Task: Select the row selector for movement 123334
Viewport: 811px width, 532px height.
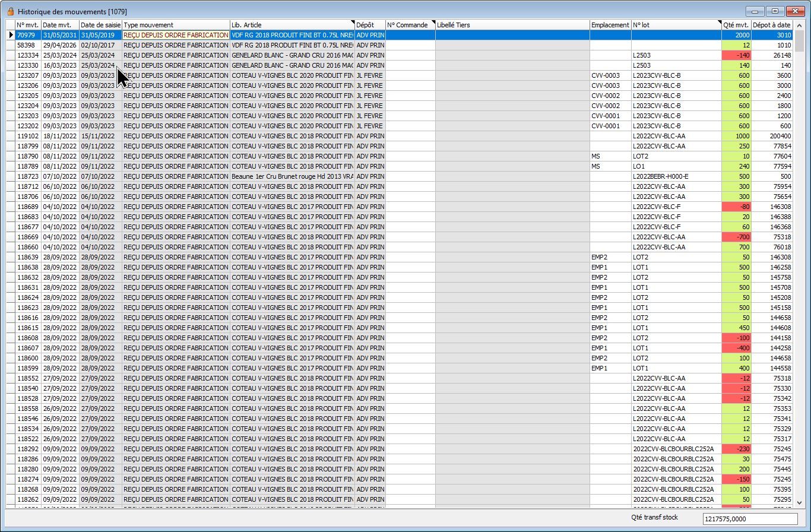Action: tap(10, 55)
